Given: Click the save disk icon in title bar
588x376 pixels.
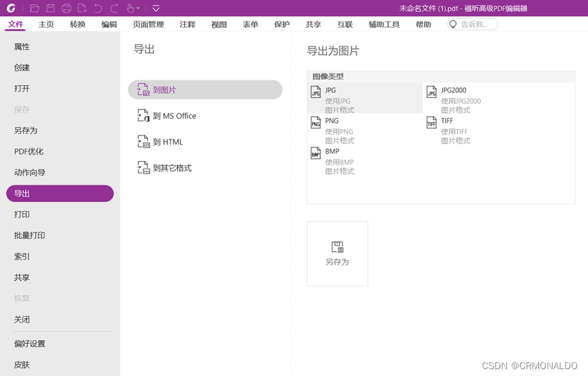Looking at the screenshot, I should 50,8.
